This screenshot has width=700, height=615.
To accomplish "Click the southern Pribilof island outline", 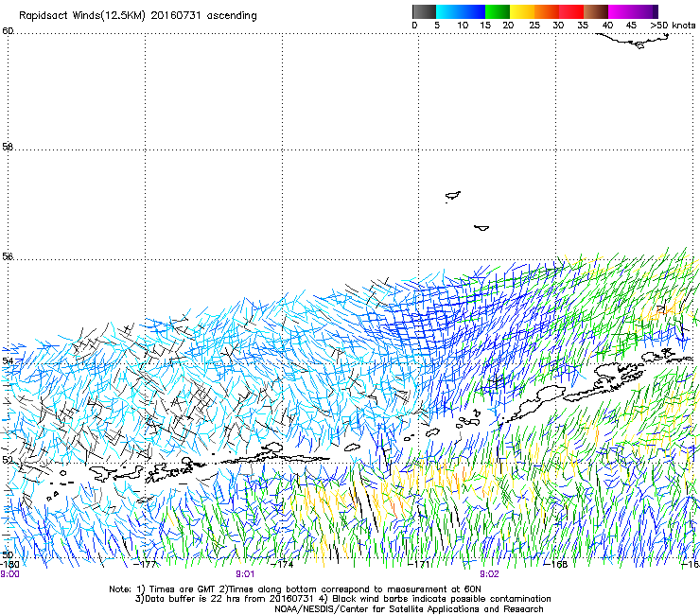I will (481, 228).
